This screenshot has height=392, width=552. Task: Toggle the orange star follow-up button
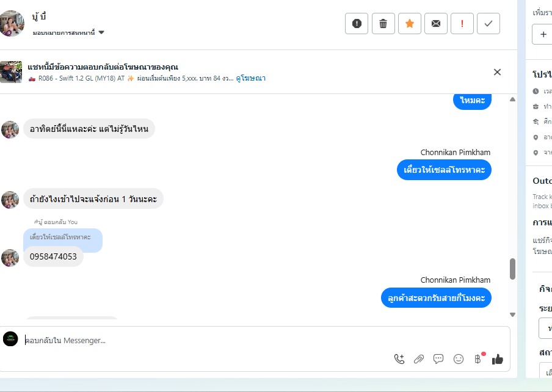(x=410, y=24)
